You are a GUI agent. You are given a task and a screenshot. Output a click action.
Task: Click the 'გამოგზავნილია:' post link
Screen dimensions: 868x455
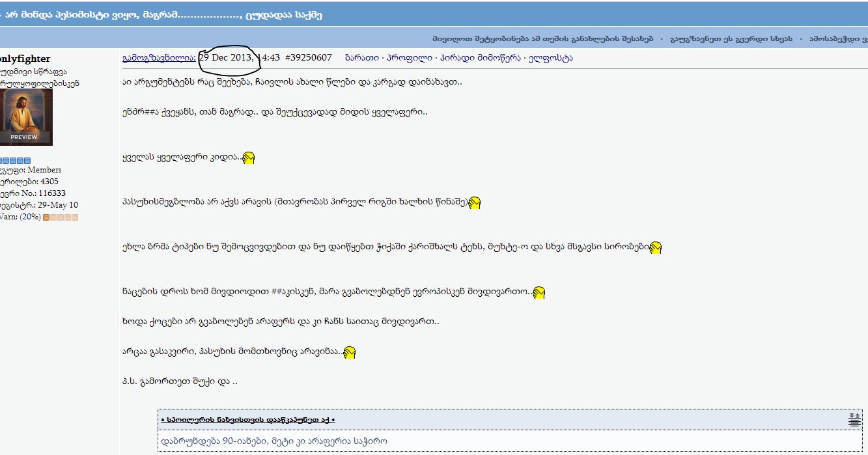[159, 58]
